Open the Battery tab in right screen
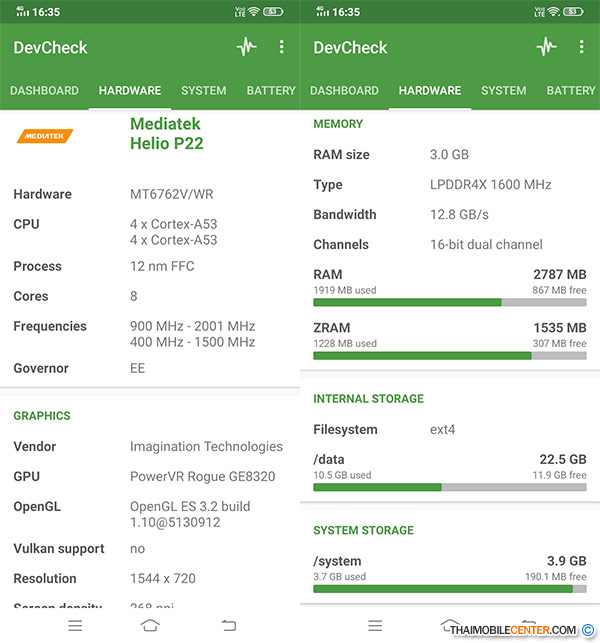 pos(571,91)
